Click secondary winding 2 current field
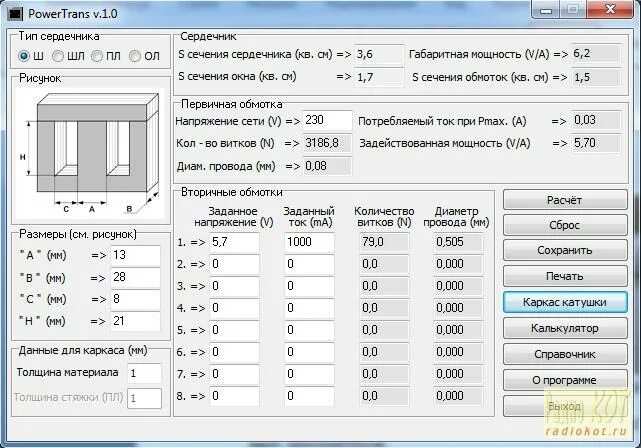 pos(309,264)
